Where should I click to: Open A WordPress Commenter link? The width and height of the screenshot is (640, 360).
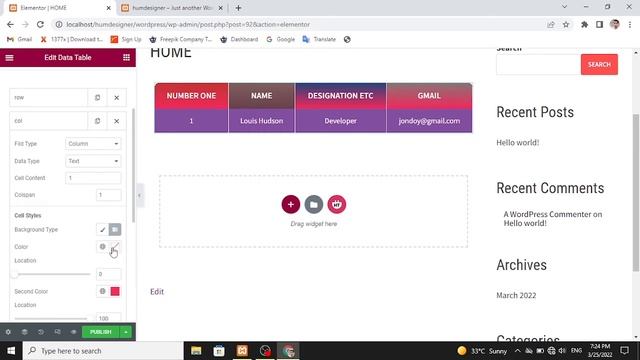(x=547, y=214)
